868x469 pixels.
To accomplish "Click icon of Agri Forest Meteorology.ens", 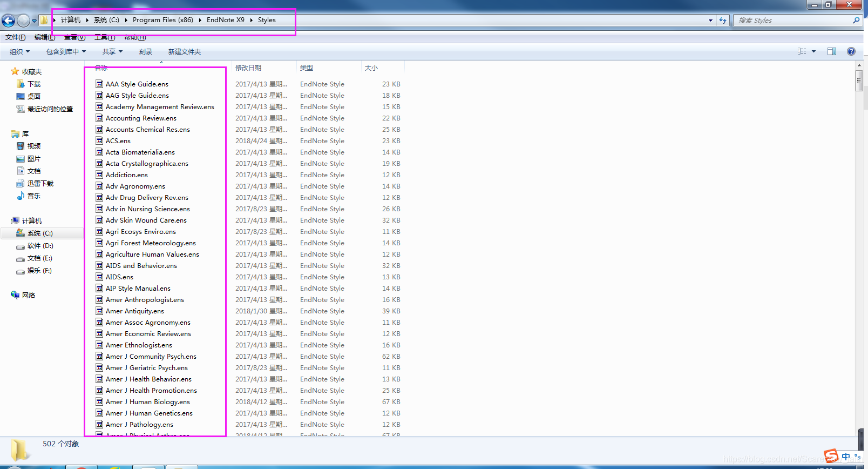I will [99, 243].
